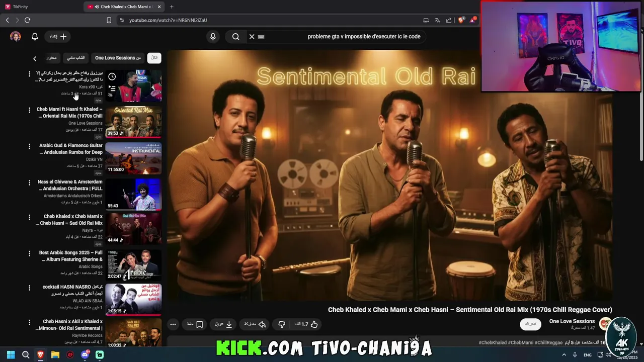Viewport: 644px width, 362px height.
Task: Save the video via حفظ button
Action: click(195, 324)
